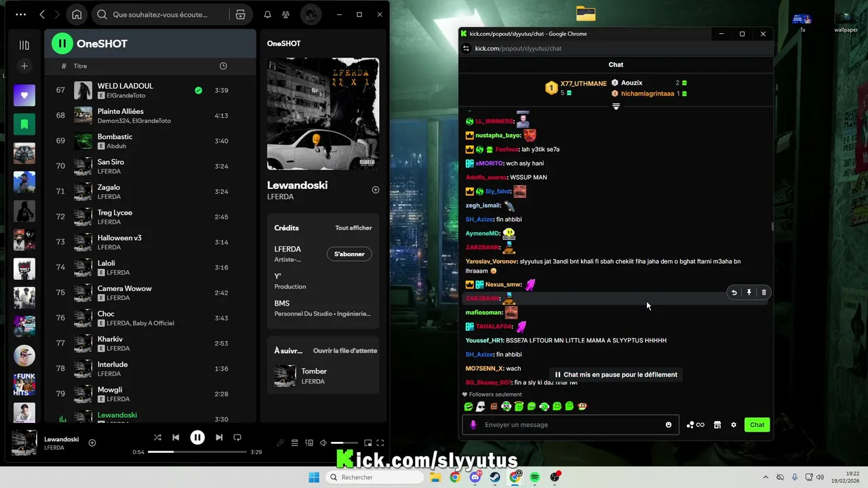Image resolution: width=868 pixels, height=488 pixels.
Task: Click Envoyer un message input field
Action: pos(570,425)
